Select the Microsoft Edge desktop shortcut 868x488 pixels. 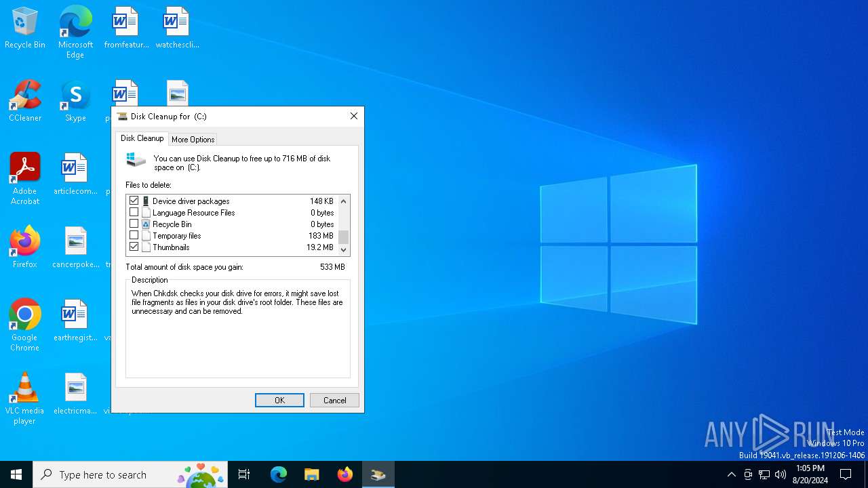pos(75,33)
